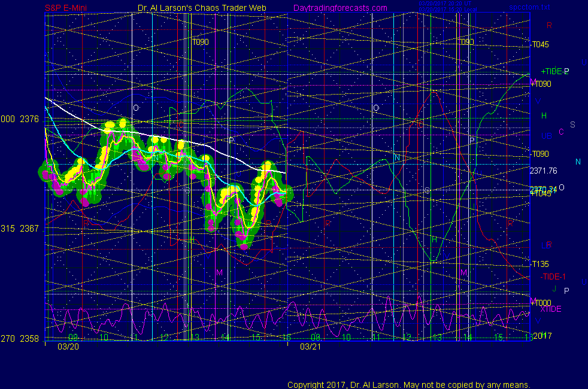Click the 2371.76 price value
This screenshot has height=389, width=588.
(x=543, y=171)
